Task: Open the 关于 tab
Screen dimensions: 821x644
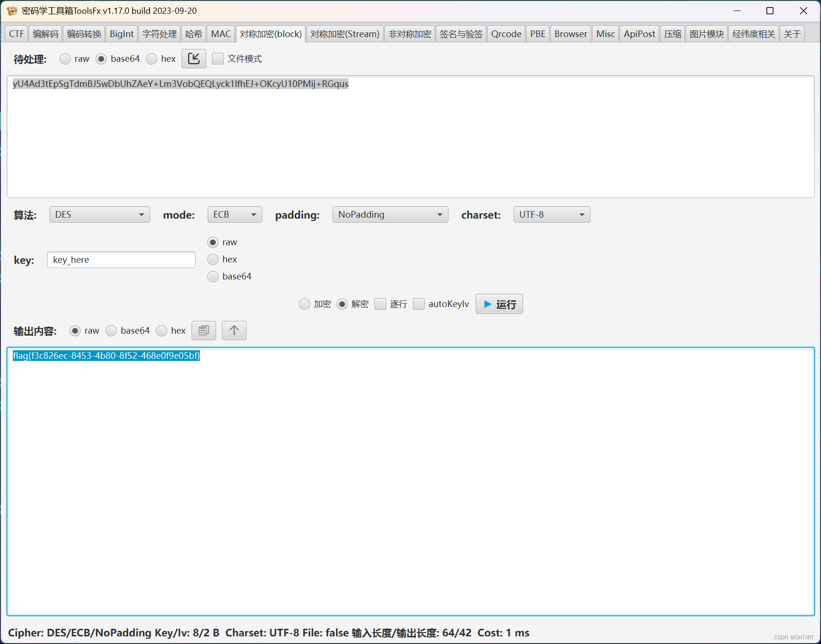Action: [x=792, y=34]
